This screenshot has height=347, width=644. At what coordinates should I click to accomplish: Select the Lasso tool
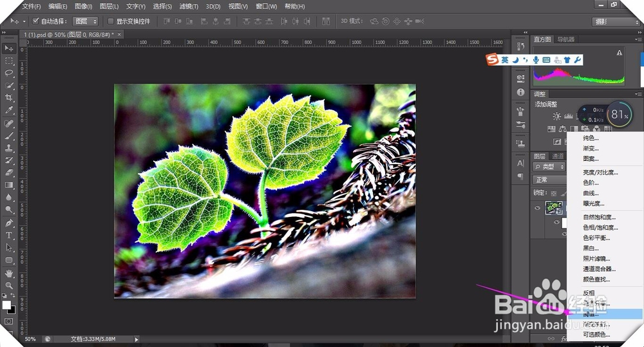(8, 73)
